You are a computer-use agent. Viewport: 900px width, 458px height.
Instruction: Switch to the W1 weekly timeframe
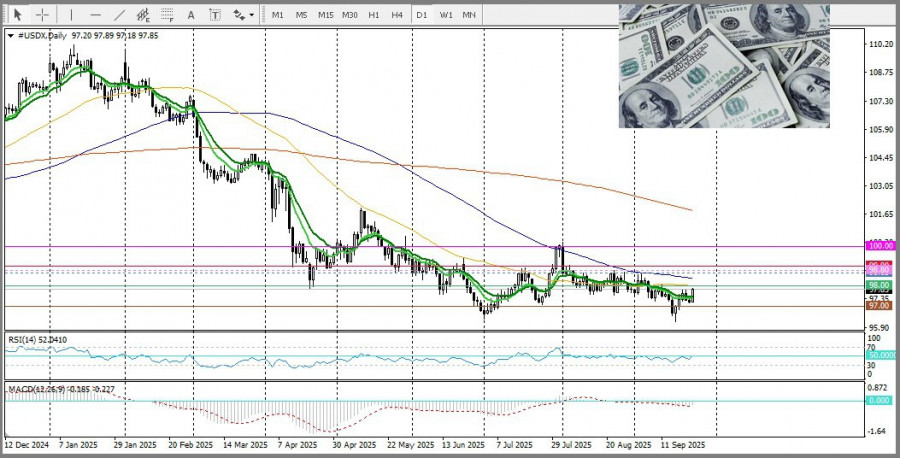(x=446, y=15)
